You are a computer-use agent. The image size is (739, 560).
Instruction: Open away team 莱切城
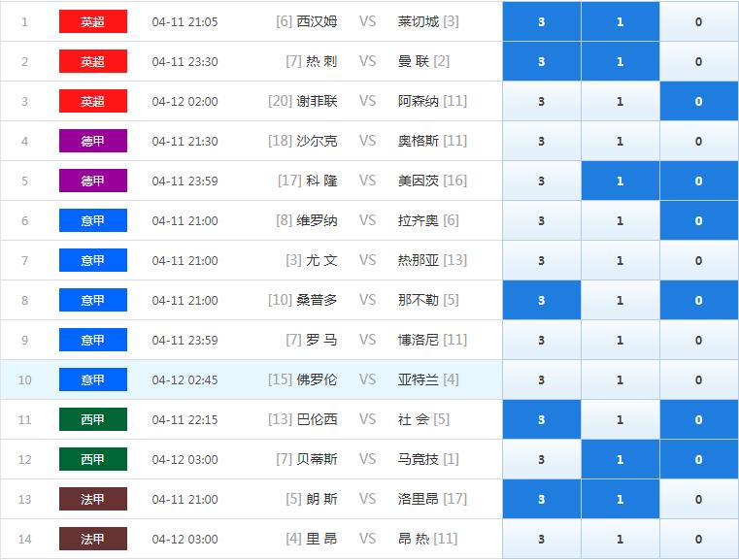(418, 21)
